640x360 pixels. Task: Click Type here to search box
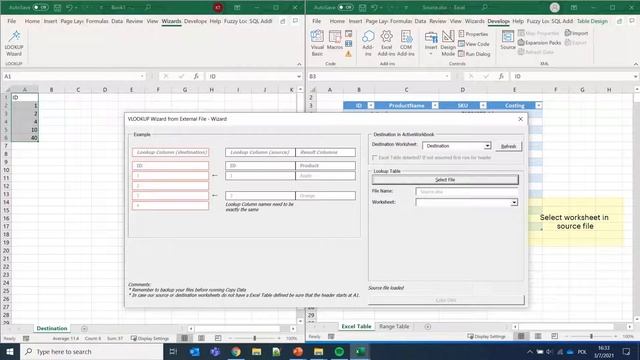91,351
